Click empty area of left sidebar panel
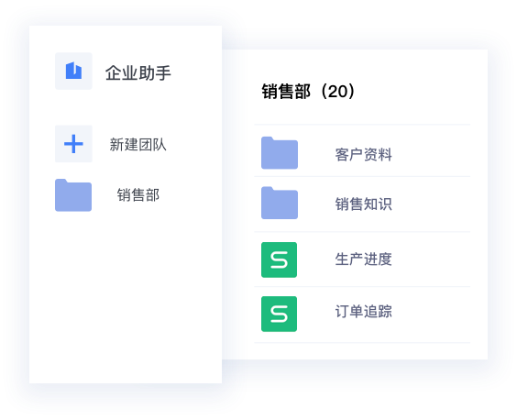This screenshot has height=420, width=517. click(x=126, y=297)
